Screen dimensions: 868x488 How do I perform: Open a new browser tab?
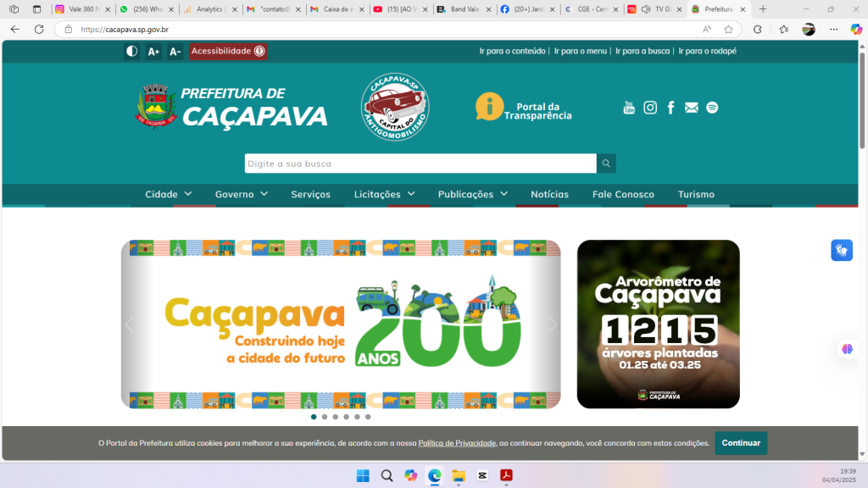pos(763,9)
